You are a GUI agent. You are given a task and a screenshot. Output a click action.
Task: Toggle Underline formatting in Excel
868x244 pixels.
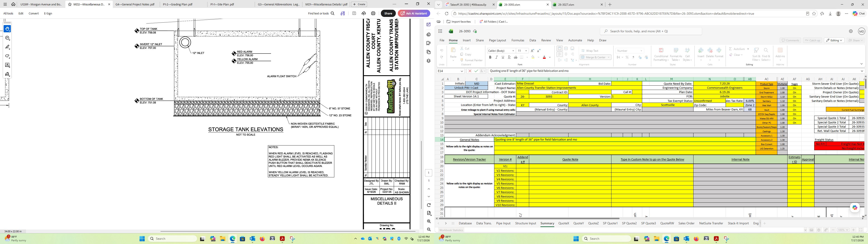[503, 57]
